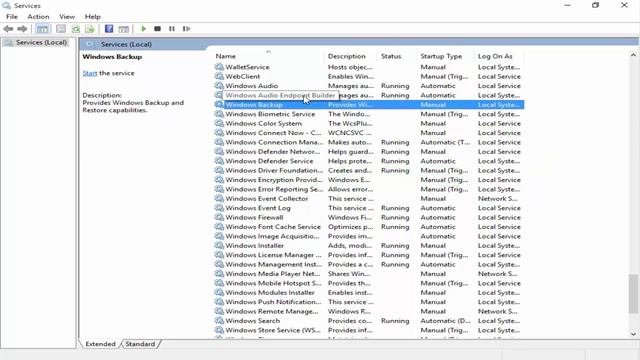This screenshot has width=640, height=360.
Task: Open the File menu
Action: (x=12, y=17)
